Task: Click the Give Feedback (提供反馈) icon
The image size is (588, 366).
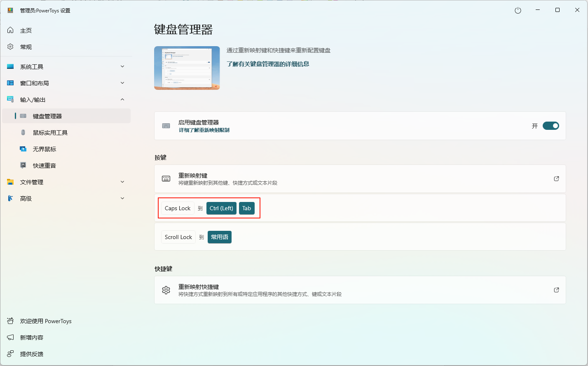Action: (10, 354)
